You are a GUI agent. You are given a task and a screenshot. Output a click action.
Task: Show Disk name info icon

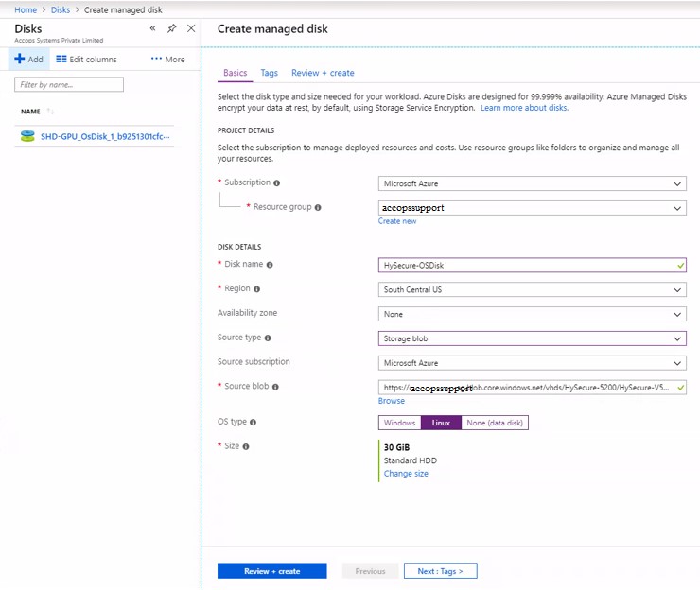click(x=270, y=265)
